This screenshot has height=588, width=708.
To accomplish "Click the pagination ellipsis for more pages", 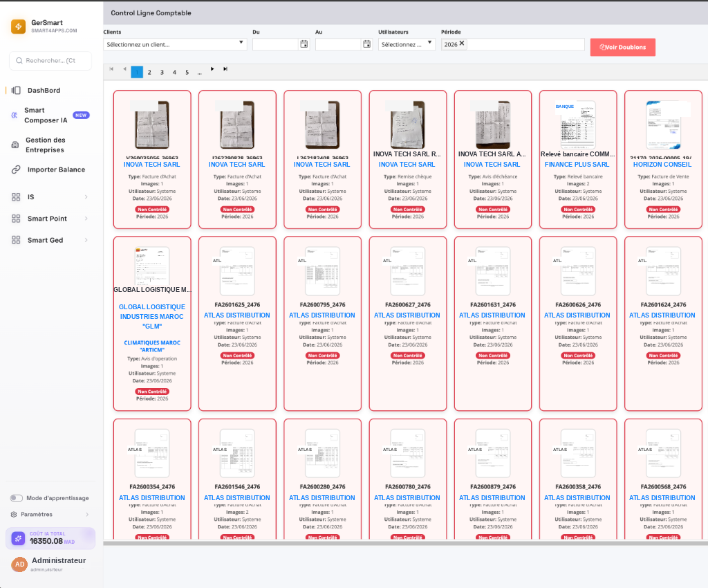I will (x=200, y=73).
